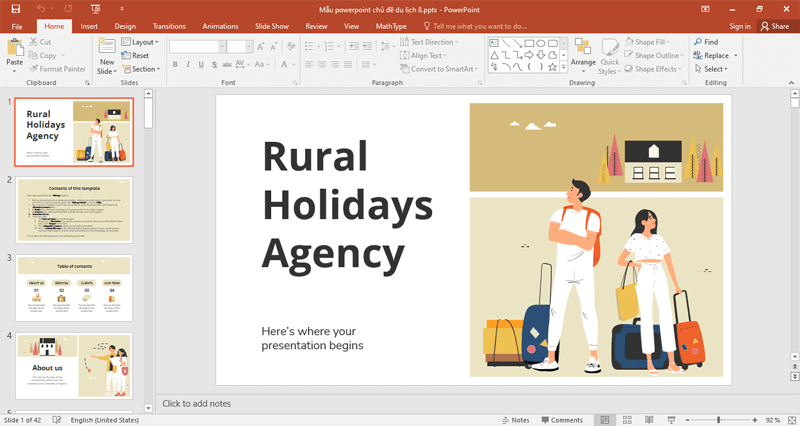Image resolution: width=800 pixels, height=426 pixels.
Task: Open the Section dropdown
Action: [141, 69]
